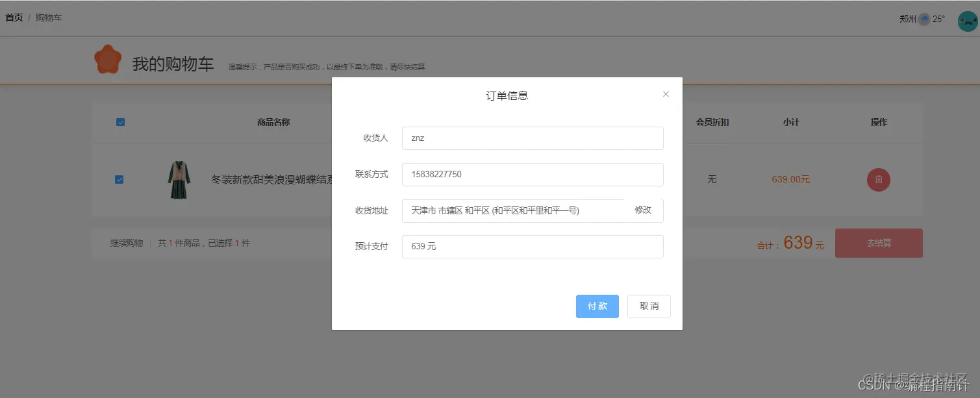Focus the 联系方式 phone input field

[x=533, y=175]
